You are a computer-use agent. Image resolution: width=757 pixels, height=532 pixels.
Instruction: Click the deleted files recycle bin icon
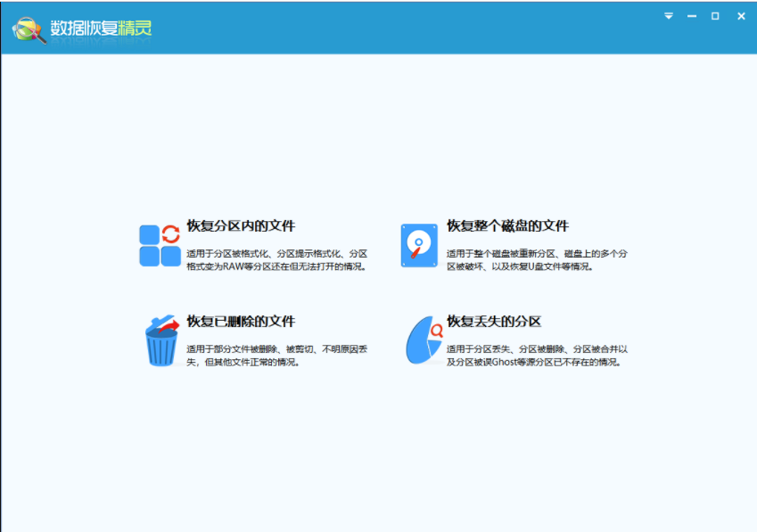pos(161,340)
